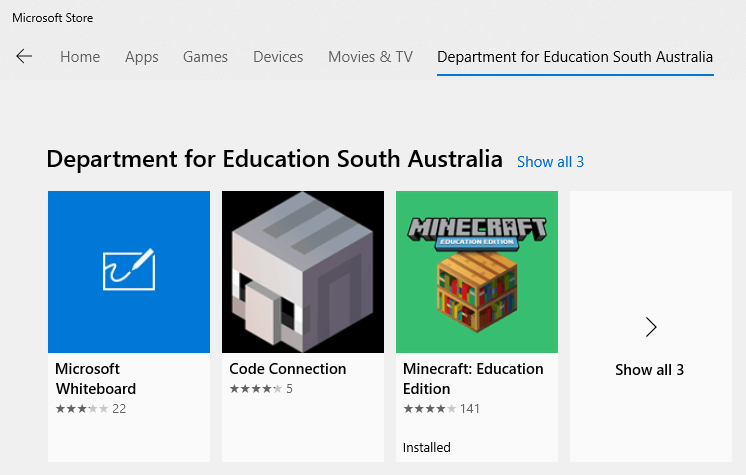Go to the Movies & TV tab
Screen dimensions: 746x475
coord(370,57)
